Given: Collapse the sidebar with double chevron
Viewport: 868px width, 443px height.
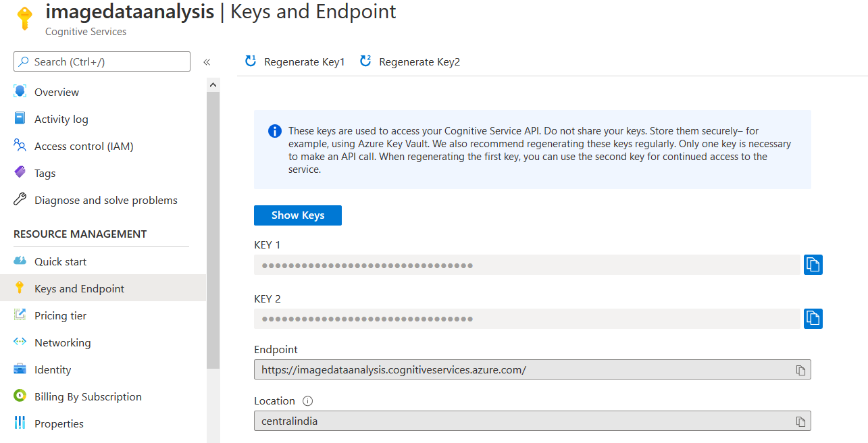Looking at the screenshot, I should 207,62.
